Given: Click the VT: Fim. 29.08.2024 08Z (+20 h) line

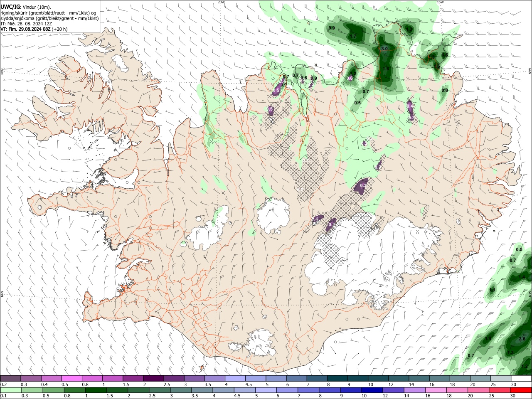Looking at the screenshot, I should tap(34, 29).
